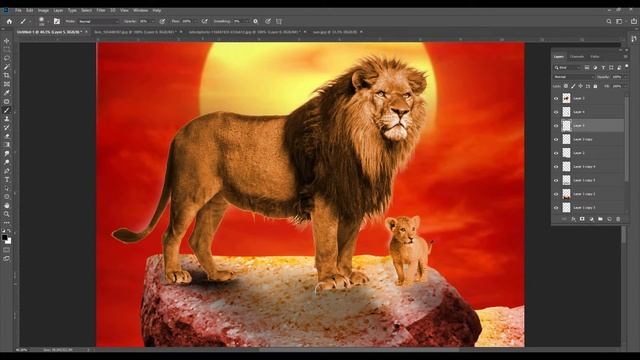Select the Brush tool in toolbox
The image size is (640, 360).
(x=7, y=110)
